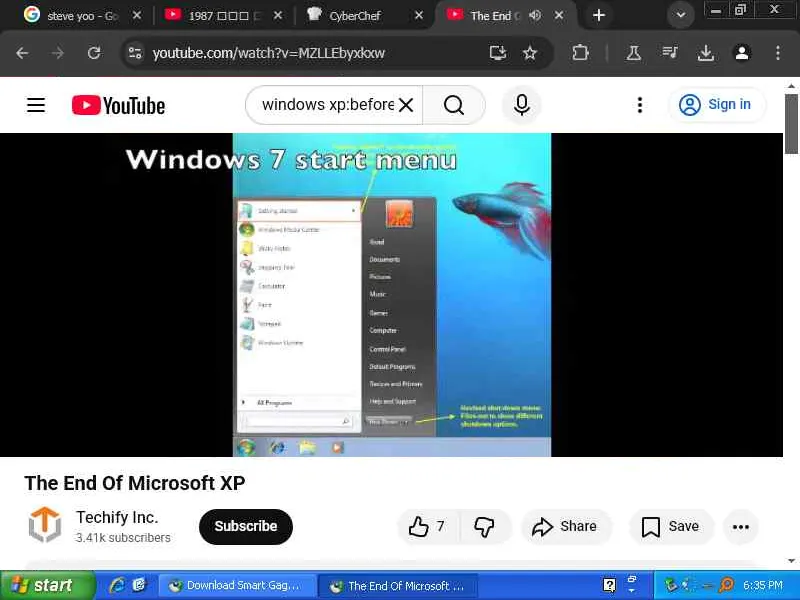Open the browser profile icon
The width and height of the screenshot is (800, 600).
coord(742,53)
